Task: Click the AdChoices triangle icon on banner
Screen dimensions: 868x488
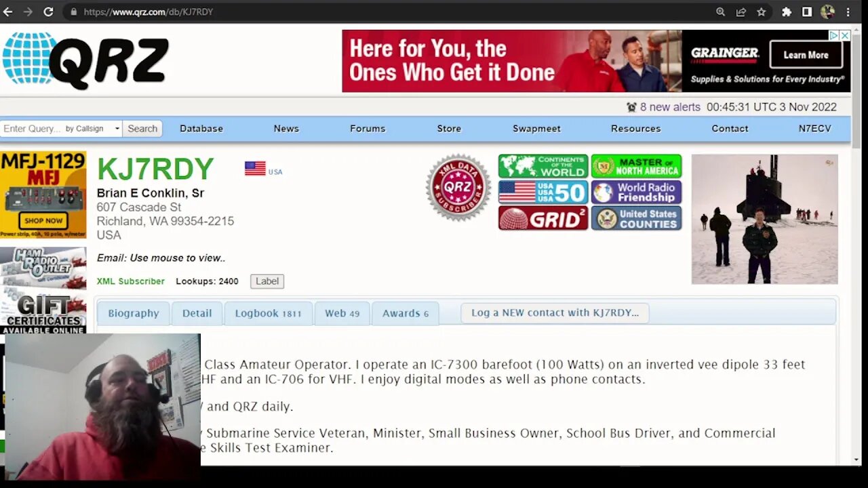Action: [x=835, y=35]
